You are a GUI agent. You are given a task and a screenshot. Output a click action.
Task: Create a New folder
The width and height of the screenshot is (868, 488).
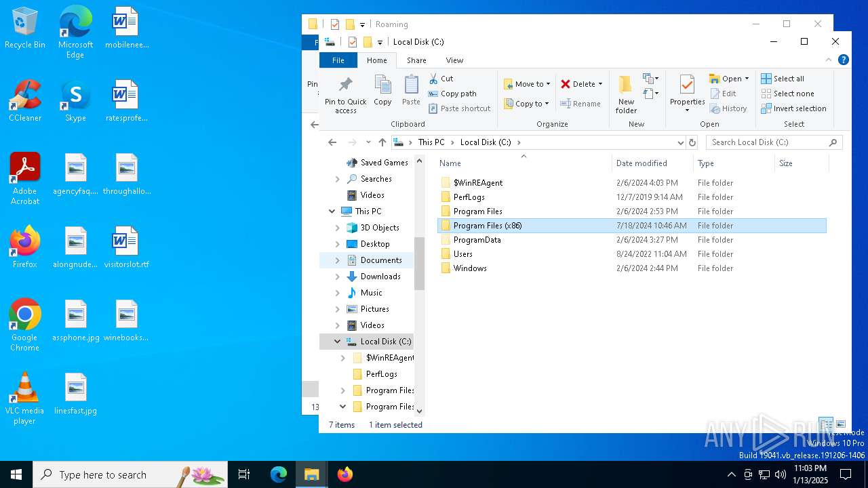click(x=626, y=94)
